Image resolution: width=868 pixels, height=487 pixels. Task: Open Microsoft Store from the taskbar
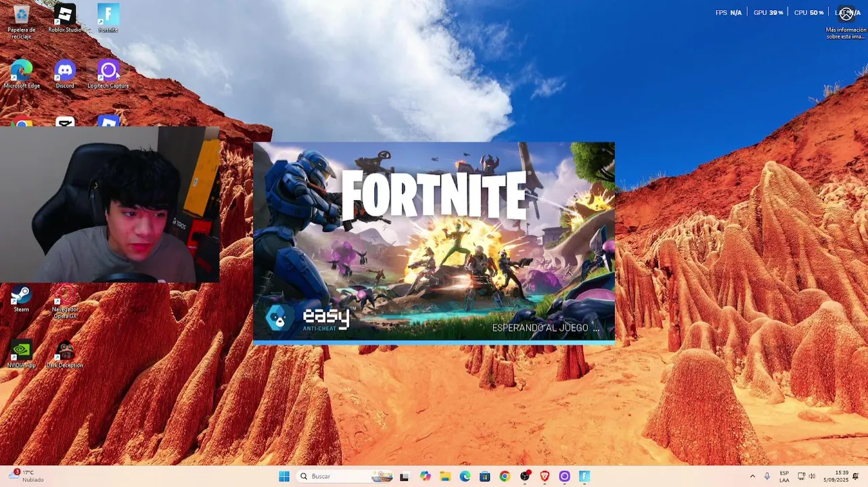484,476
